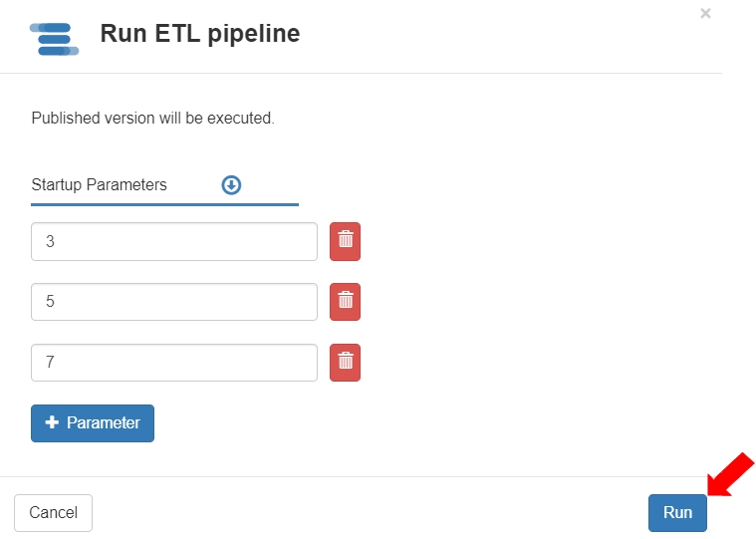Click the word "Parameter" on the blue button
This screenshot has width=756, height=539.
pos(104,422)
